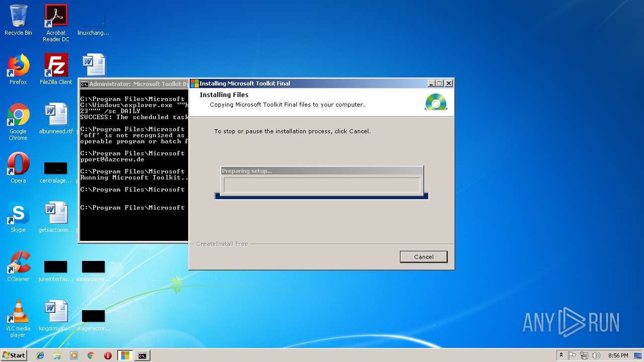This screenshot has width=644, height=362.
Task: Click the 'CreateInstall Free' label
Action: [222, 244]
